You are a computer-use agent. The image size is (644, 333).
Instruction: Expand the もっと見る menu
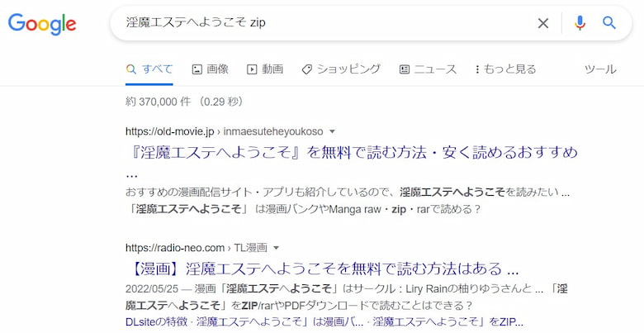(505, 69)
